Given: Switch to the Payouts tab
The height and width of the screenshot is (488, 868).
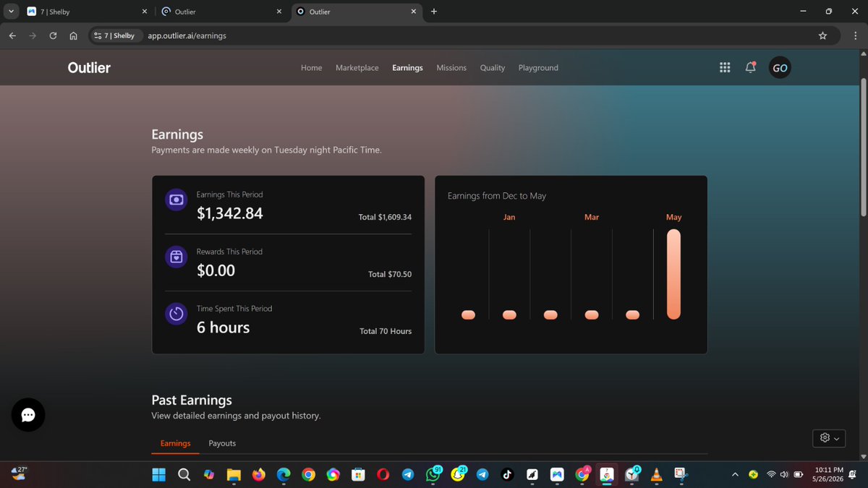Looking at the screenshot, I should point(222,443).
